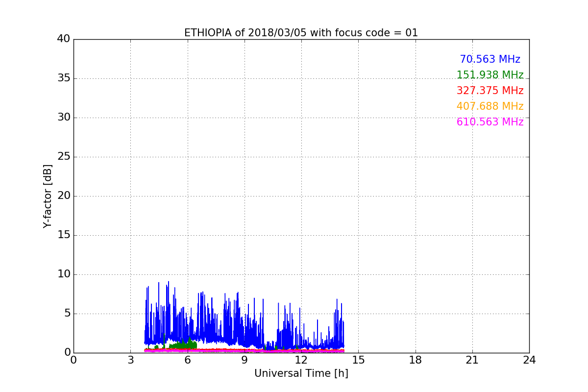
Task: Click x-axis tick value 18
Action: point(416,360)
